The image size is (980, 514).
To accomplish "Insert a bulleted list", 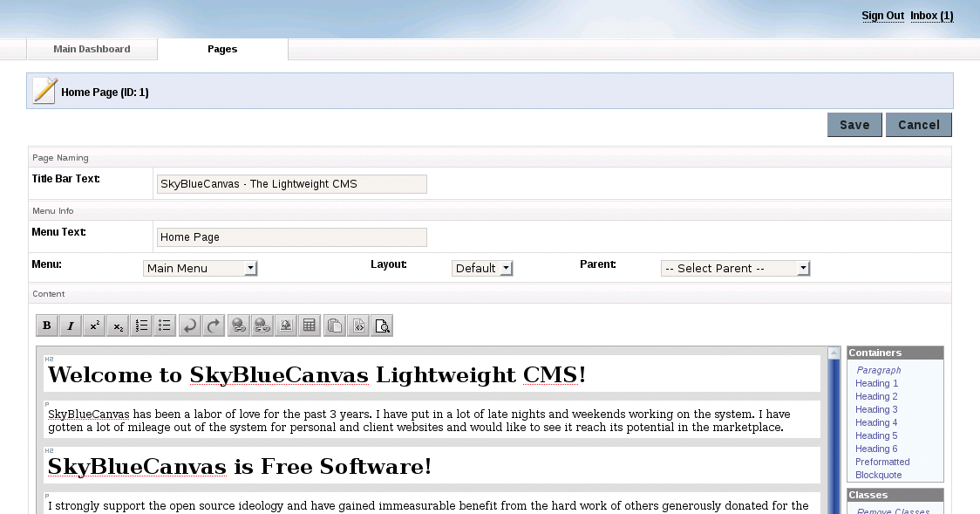I will [165, 326].
